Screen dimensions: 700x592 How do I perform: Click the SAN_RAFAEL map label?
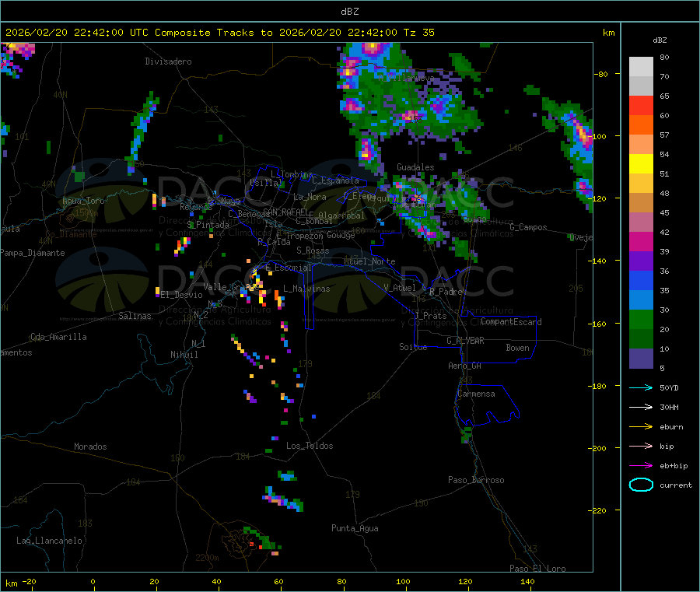point(285,212)
